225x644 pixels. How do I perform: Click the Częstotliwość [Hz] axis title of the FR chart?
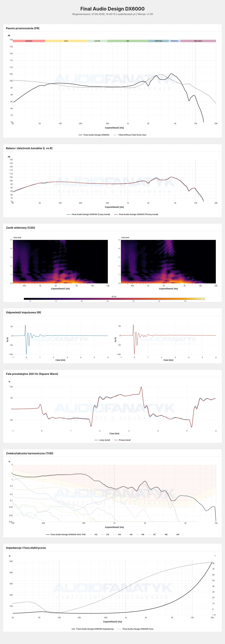114,128
